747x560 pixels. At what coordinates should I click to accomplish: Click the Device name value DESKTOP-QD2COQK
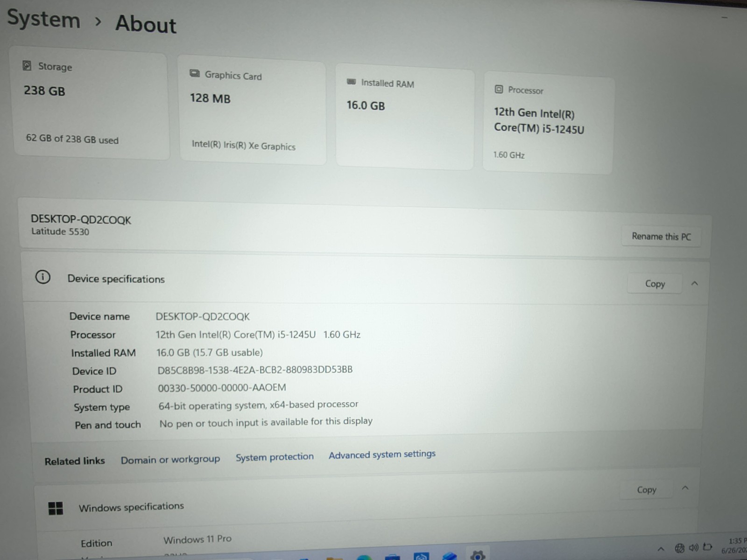pos(203,316)
